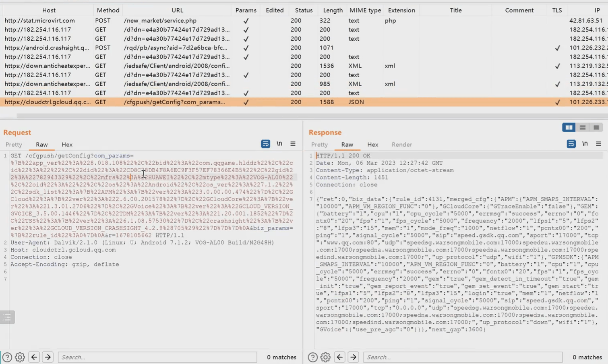The image size is (608, 364).
Task: Click 'Host: cloudctrl.gcloud.qq.com' request line
Action: [63, 250]
